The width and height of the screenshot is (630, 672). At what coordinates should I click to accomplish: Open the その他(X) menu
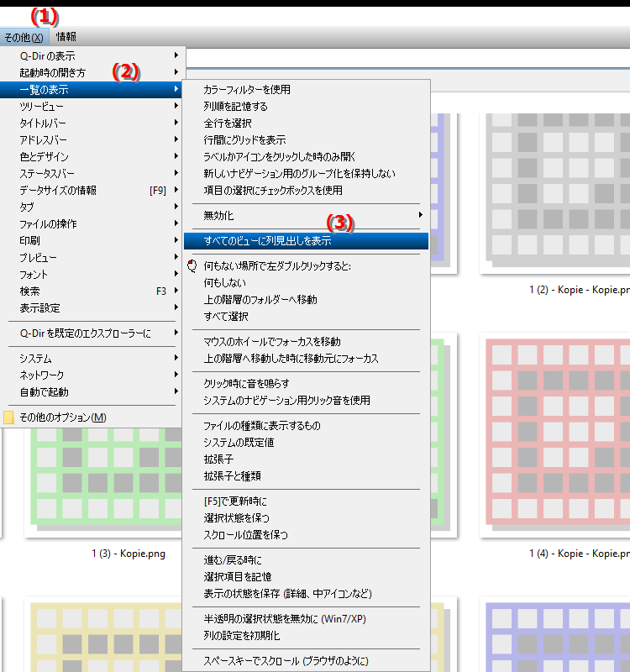point(24,37)
